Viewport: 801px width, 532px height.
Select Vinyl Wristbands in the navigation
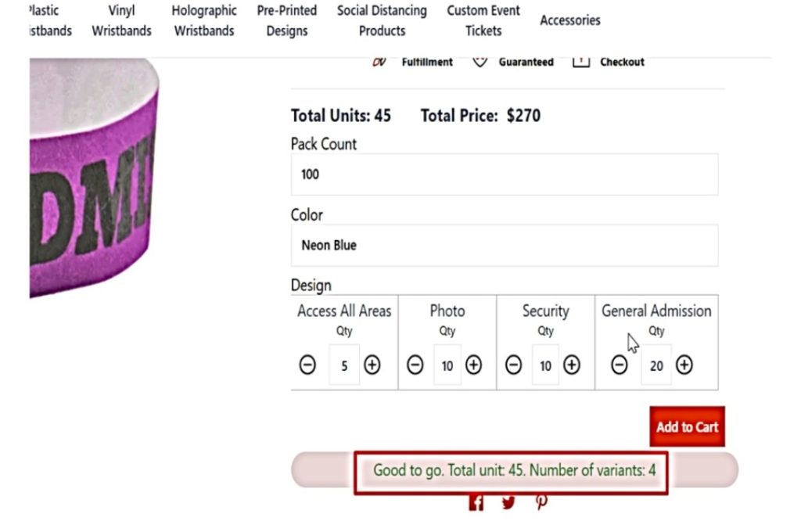[x=121, y=21]
